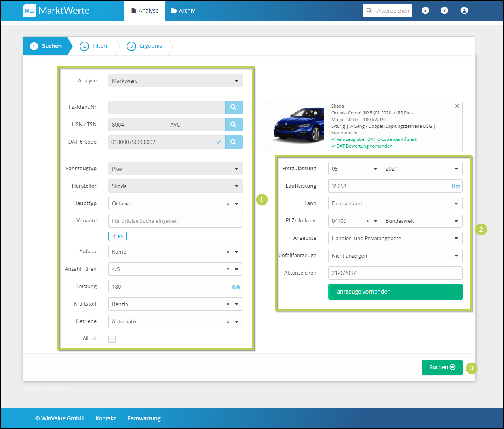The image size is (504, 429).
Task: Clear the Haupttyp Octavia selection
Action: 228,204
